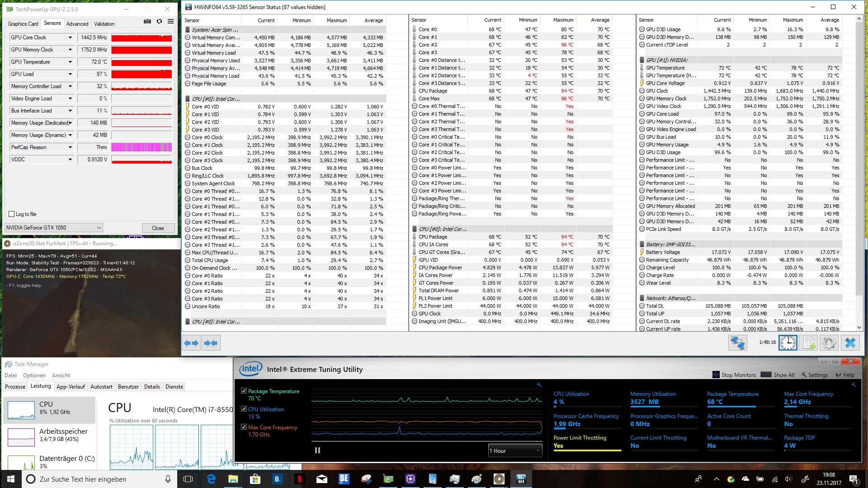The width and height of the screenshot is (868, 488).
Task: Click the wrench icon above the XTU graph
Action: click(539, 385)
